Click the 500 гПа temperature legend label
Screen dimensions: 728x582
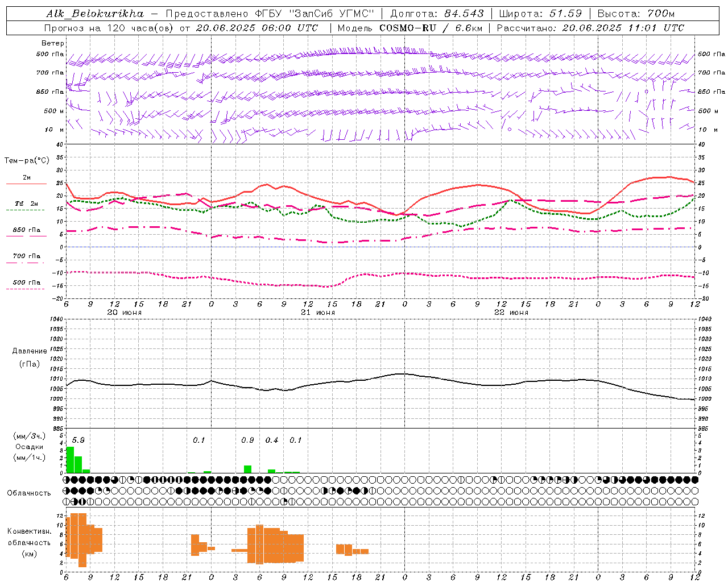pos(27,282)
